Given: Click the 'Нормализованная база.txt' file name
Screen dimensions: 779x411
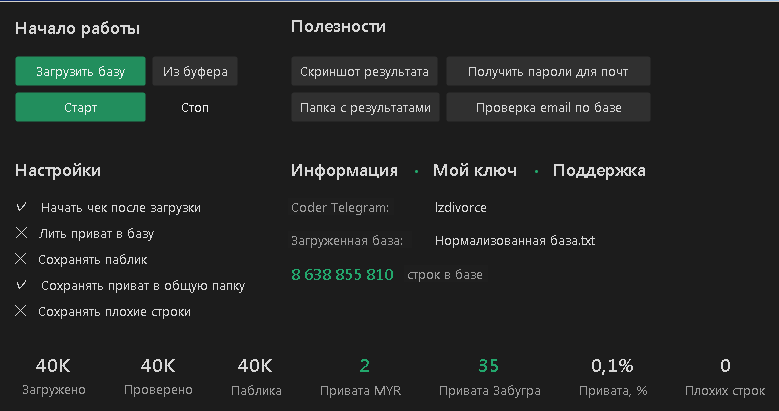Looking at the screenshot, I should pos(515,241).
